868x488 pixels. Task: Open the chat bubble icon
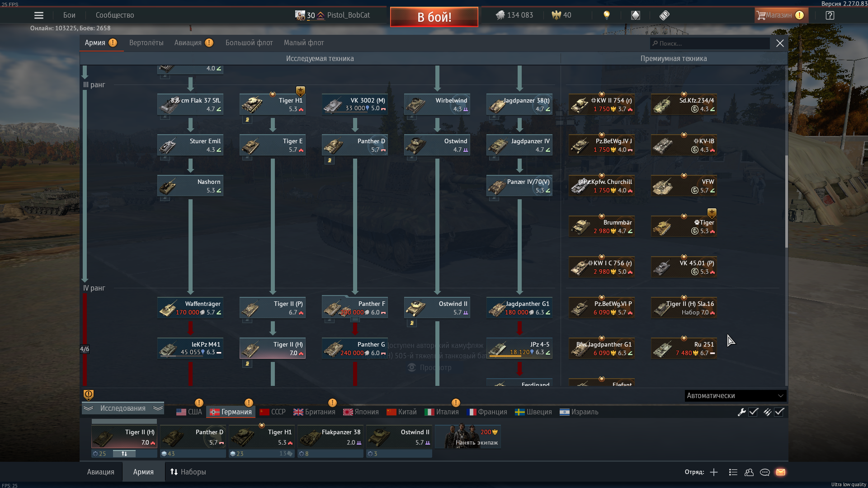tap(765, 472)
